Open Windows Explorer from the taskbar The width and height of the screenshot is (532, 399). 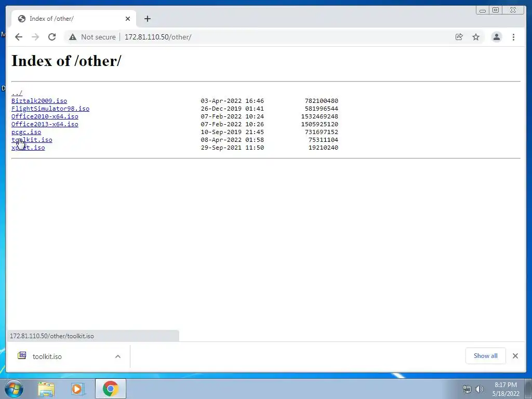tap(46, 389)
